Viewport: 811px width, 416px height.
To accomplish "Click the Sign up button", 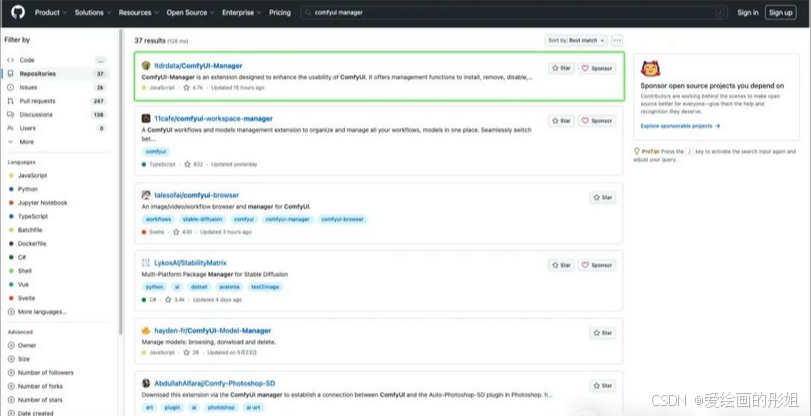I will 780,12.
